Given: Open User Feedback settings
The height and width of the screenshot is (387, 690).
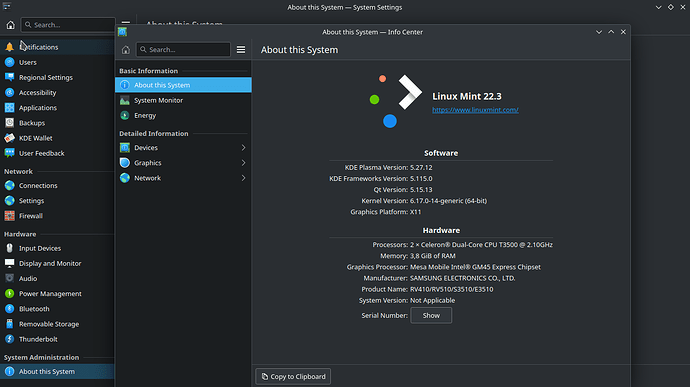Looking at the screenshot, I should click(x=57, y=153).
